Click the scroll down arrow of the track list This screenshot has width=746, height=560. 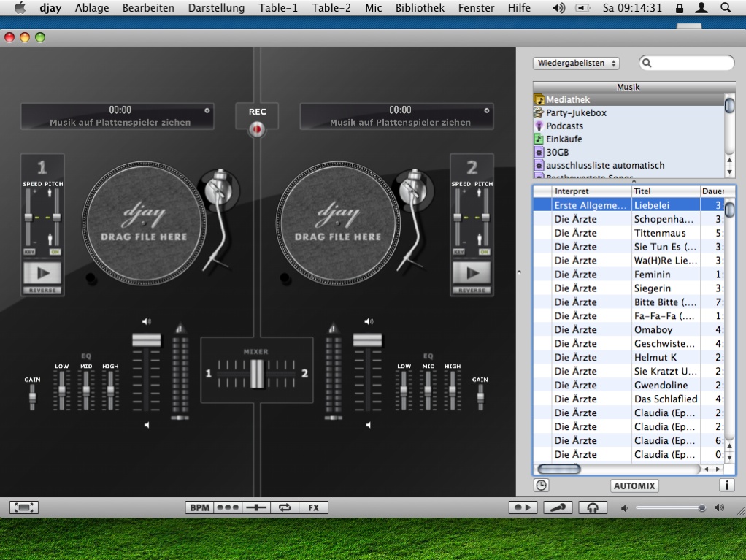[x=729, y=456]
